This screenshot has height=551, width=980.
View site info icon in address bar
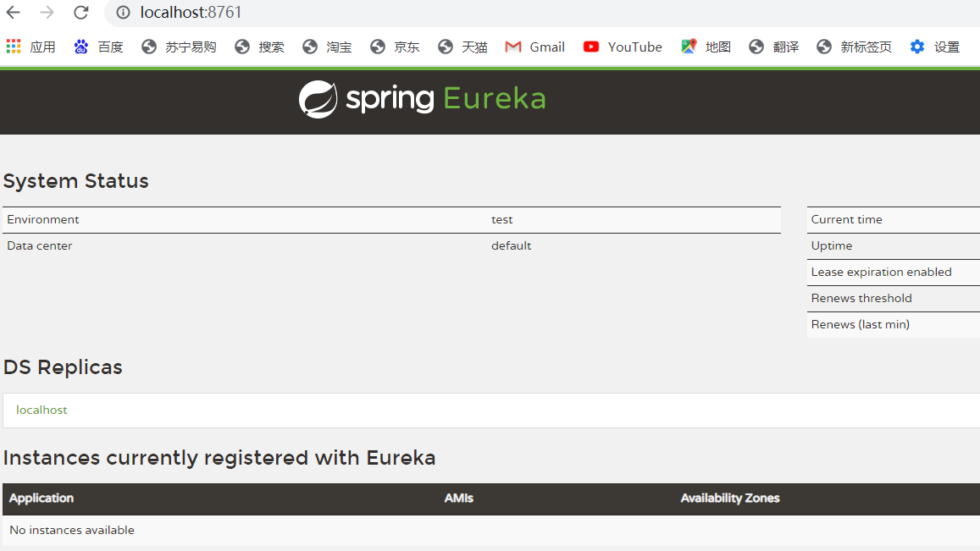123,13
